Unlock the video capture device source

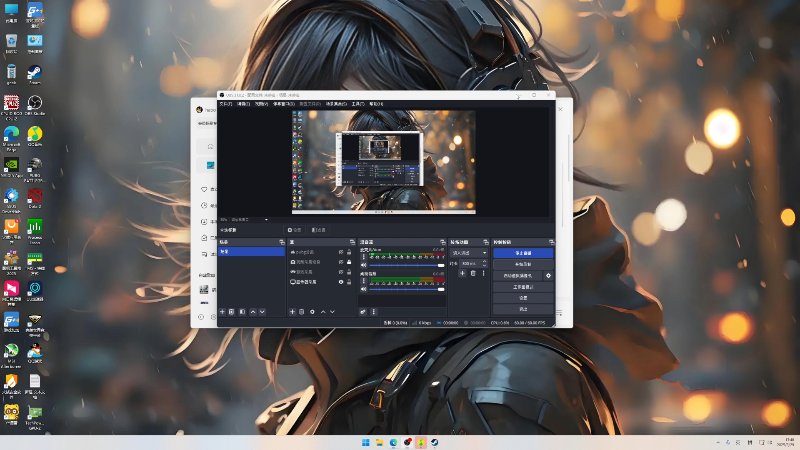pos(349,262)
